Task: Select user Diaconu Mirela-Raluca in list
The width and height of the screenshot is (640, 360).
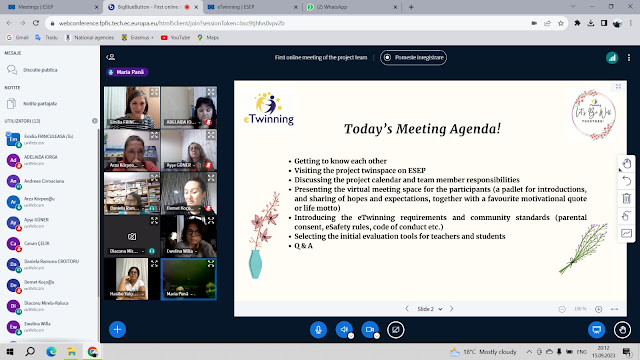Action: [49, 306]
